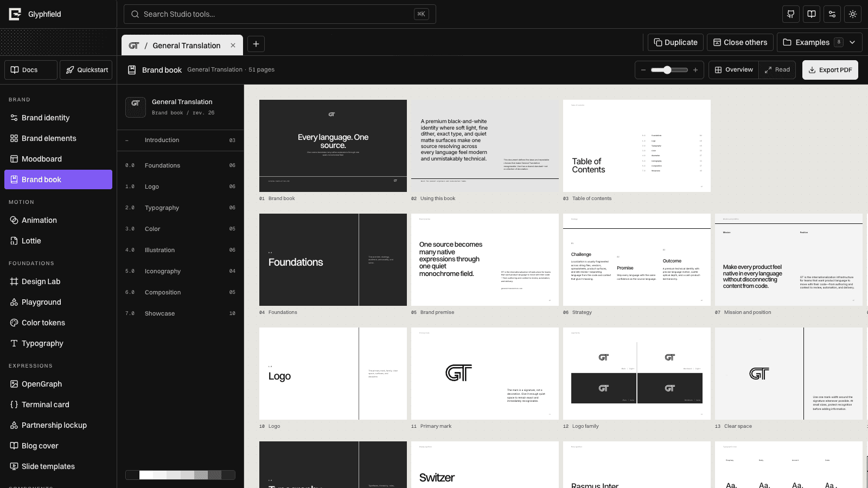Screen dimensions: 868x488
Task: Adjust the zoom slider handle
Action: coord(667,70)
